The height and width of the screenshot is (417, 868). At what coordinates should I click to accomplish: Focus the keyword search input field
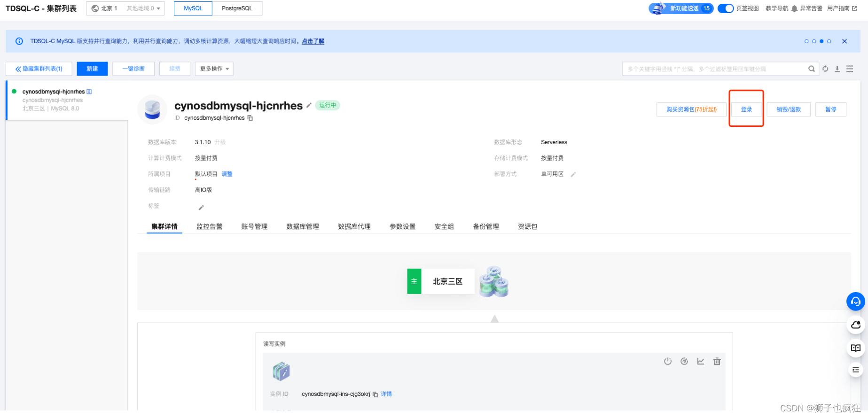[715, 69]
